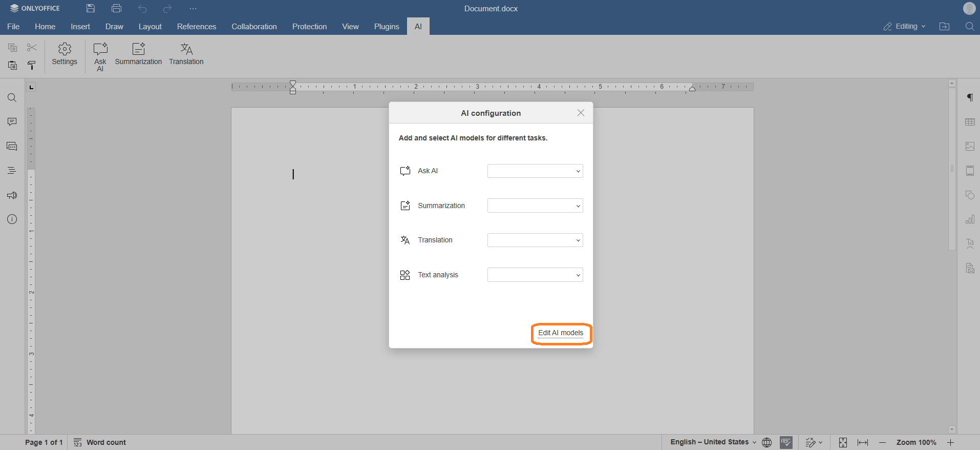
Task: Open the Text analysis model dropdown
Action: coord(535,275)
